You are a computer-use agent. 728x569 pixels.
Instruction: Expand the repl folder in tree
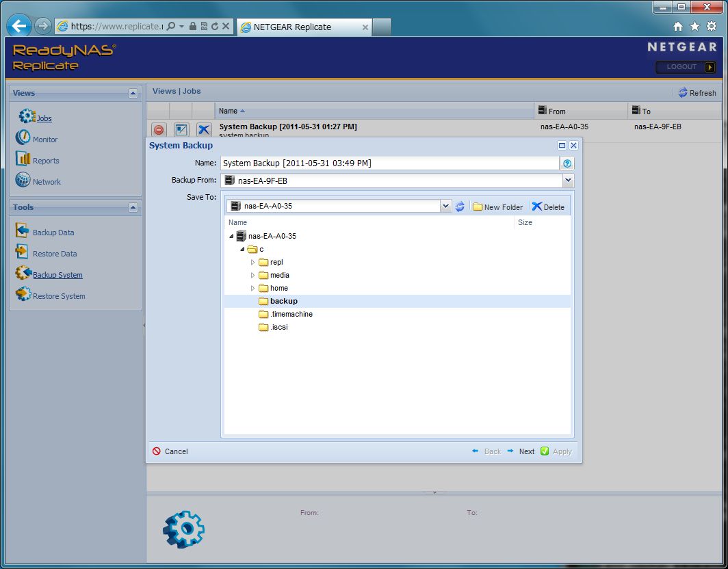(x=252, y=262)
